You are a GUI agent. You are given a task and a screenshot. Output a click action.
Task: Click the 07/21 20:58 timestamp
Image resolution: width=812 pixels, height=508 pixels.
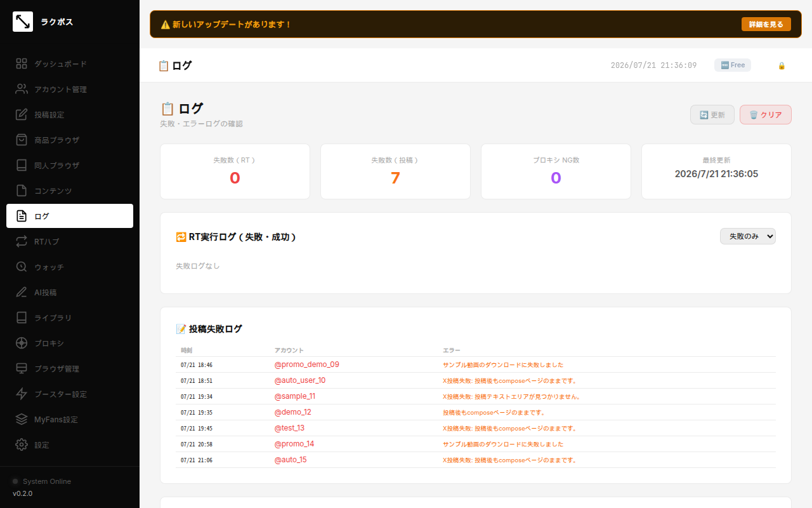click(197, 444)
